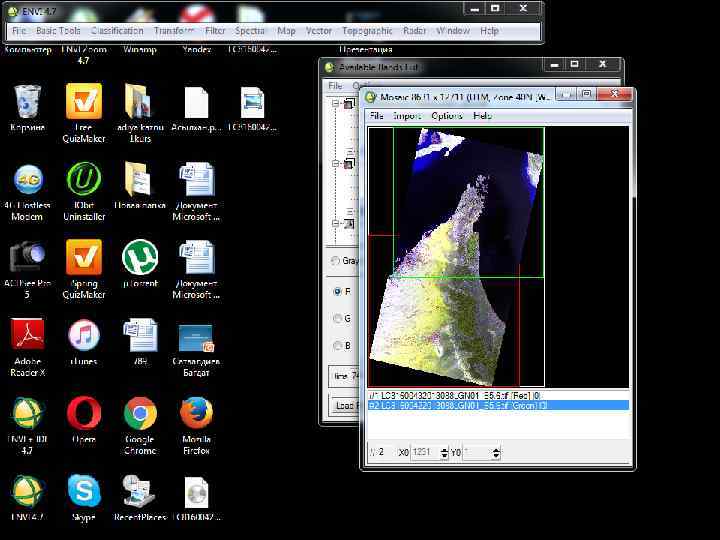The image size is (720, 540).
Task: Select Gray Scale radio in Bands List
Action: click(337, 261)
